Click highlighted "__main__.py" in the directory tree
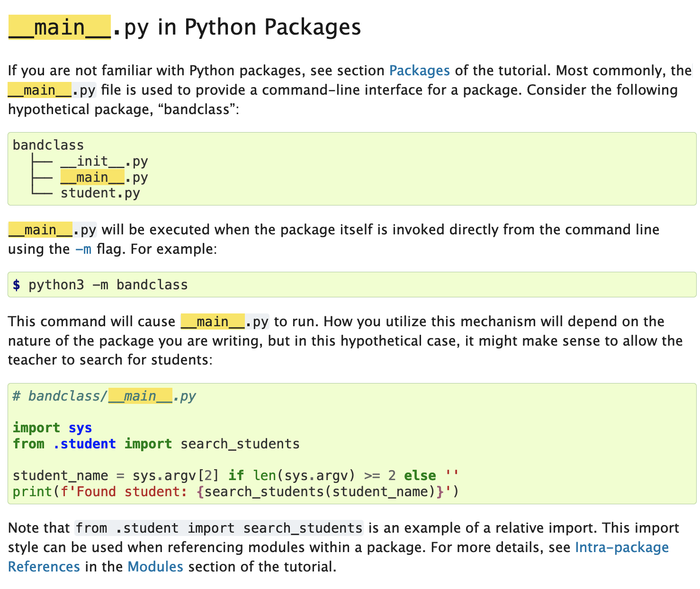Image resolution: width=700 pixels, height=589 pixels. point(104,178)
